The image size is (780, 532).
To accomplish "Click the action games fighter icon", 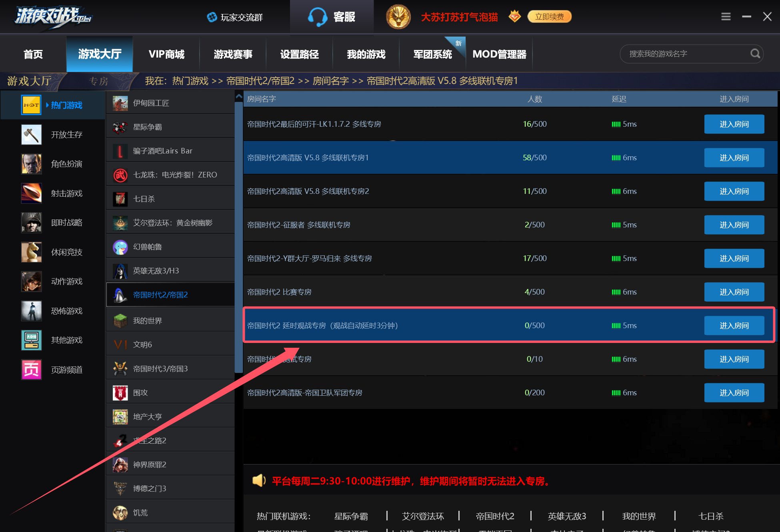I will 31,281.
